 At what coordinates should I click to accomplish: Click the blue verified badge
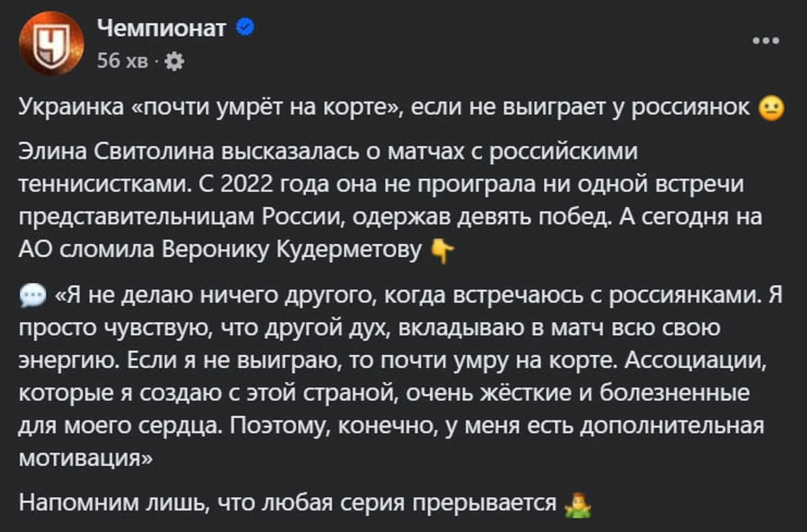[246, 28]
